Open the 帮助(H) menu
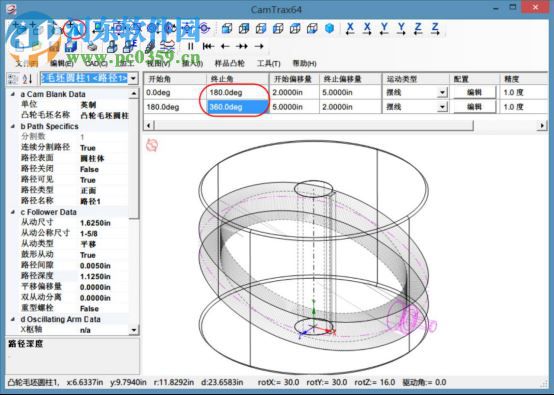 pos(304,64)
